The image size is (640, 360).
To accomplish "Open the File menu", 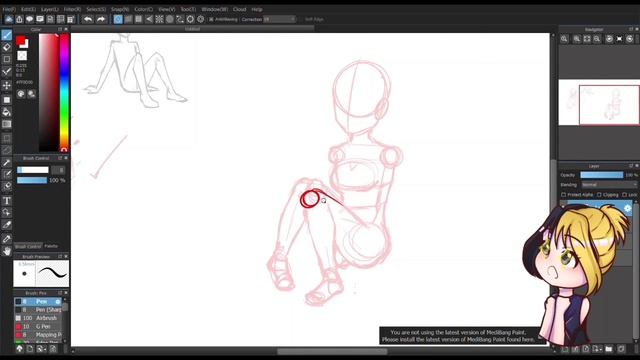I will (9, 9).
